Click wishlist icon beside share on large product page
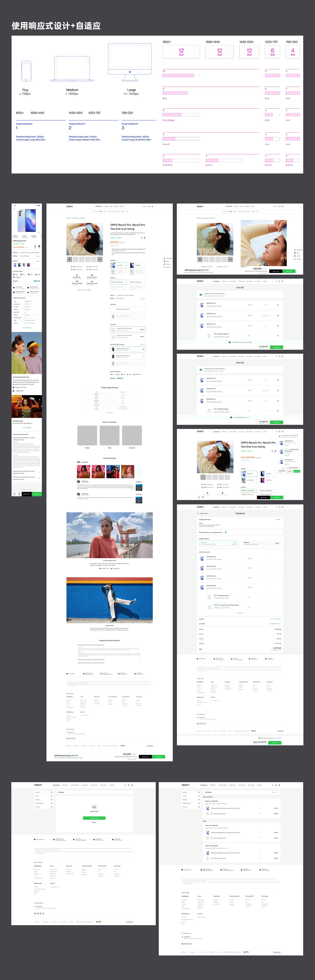315x980 pixels. [x=145, y=238]
